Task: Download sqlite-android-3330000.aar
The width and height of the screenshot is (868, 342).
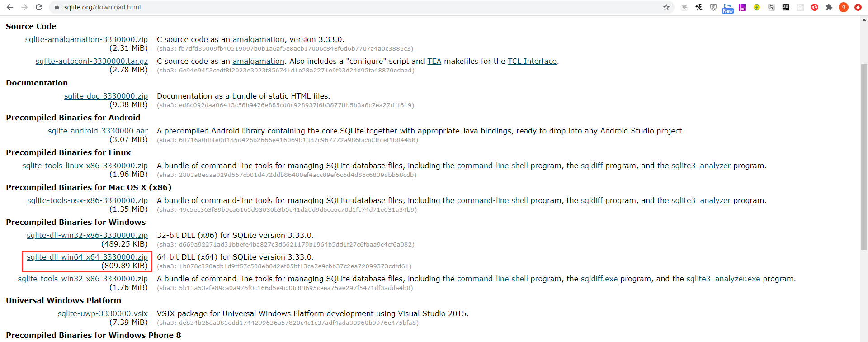Action: point(98,131)
